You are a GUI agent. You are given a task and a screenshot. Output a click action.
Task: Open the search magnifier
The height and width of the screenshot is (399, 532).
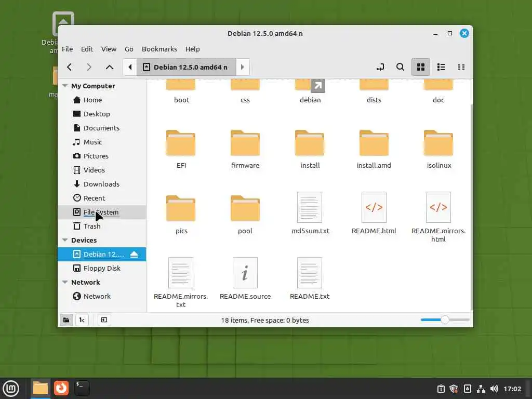tap(401, 67)
